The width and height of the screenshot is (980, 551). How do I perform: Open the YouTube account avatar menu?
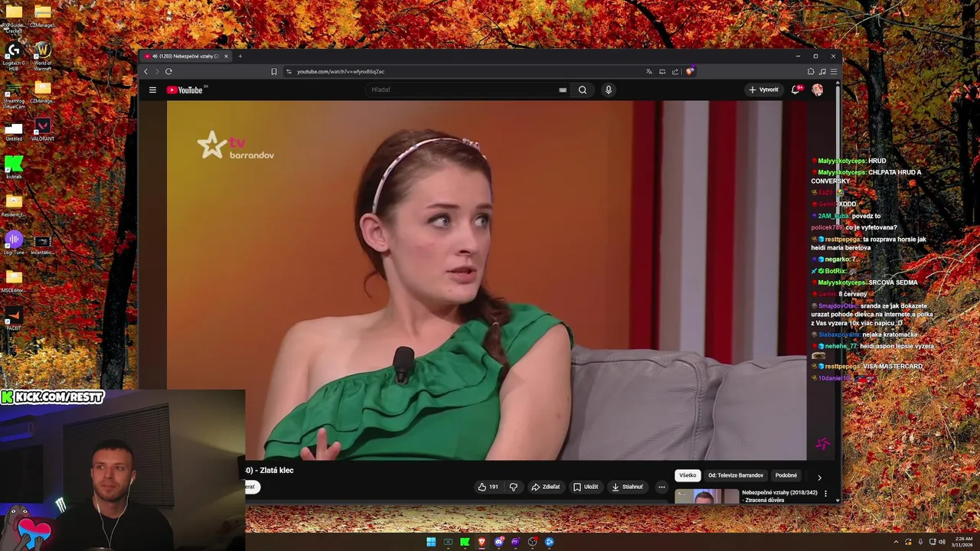(x=818, y=90)
